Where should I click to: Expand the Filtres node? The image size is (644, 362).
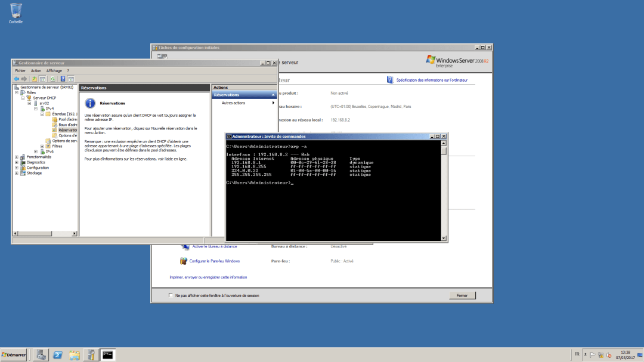pos(42,147)
